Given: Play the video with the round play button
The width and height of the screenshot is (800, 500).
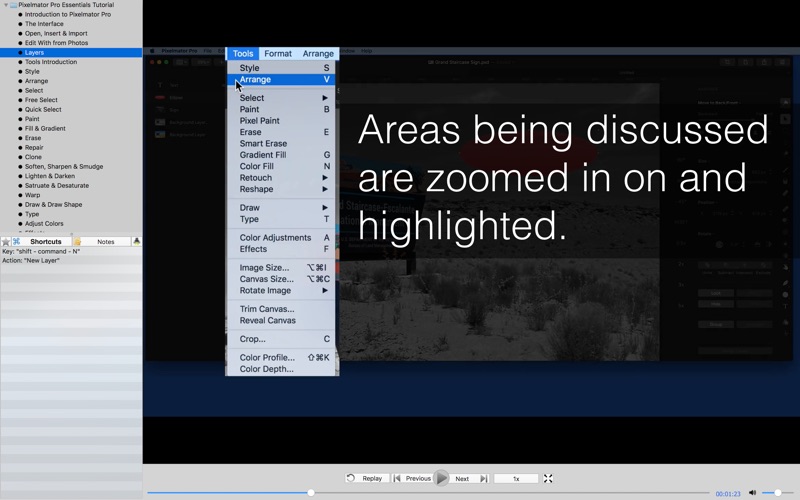Looking at the screenshot, I should (441, 479).
